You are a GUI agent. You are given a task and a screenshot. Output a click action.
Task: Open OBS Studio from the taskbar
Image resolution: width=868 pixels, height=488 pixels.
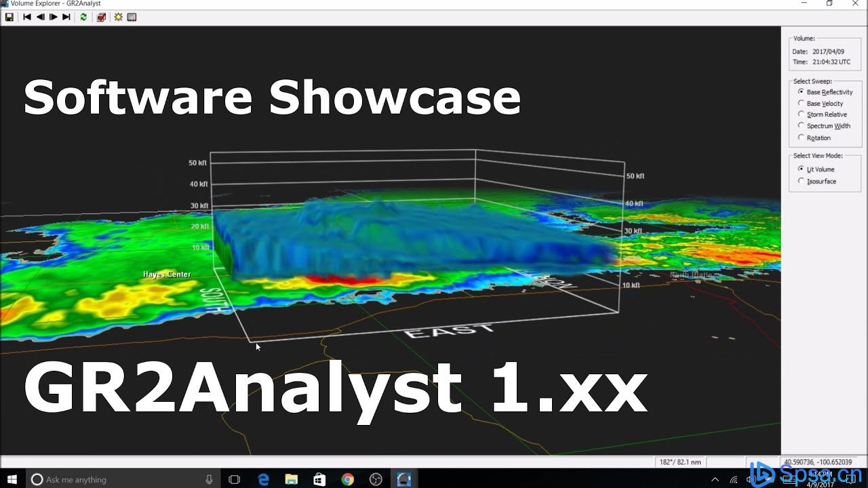[376, 479]
